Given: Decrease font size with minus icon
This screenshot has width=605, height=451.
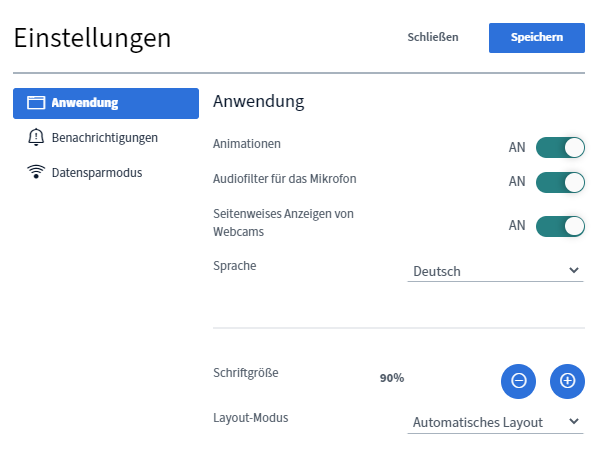Looking at the screenshot, I should pos(518,380).
